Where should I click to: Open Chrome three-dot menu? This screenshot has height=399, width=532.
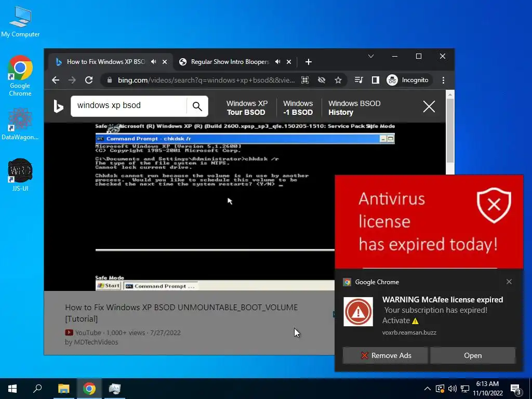[x=443, y=80]
